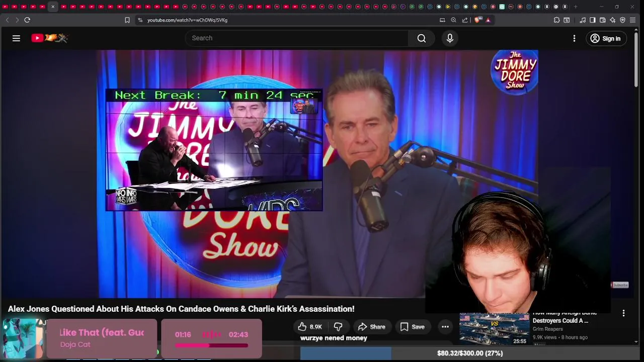Viewport: 644px width, 362px height.
Task: Open the Leo AI sparkle icon
Action: [612, 20]
